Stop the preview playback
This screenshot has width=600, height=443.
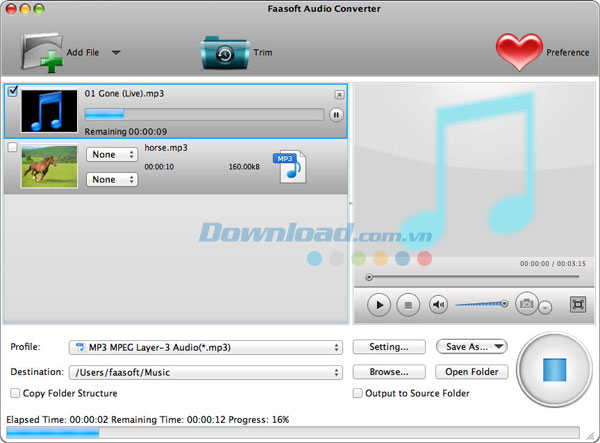tap(408, 305)
